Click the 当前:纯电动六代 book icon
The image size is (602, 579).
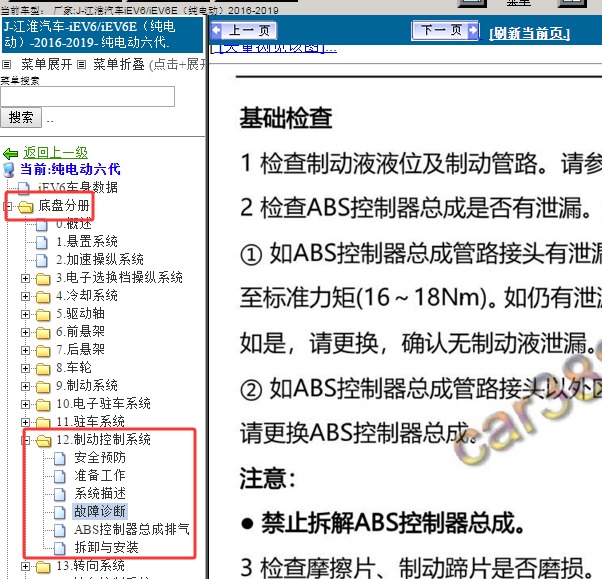9,170
